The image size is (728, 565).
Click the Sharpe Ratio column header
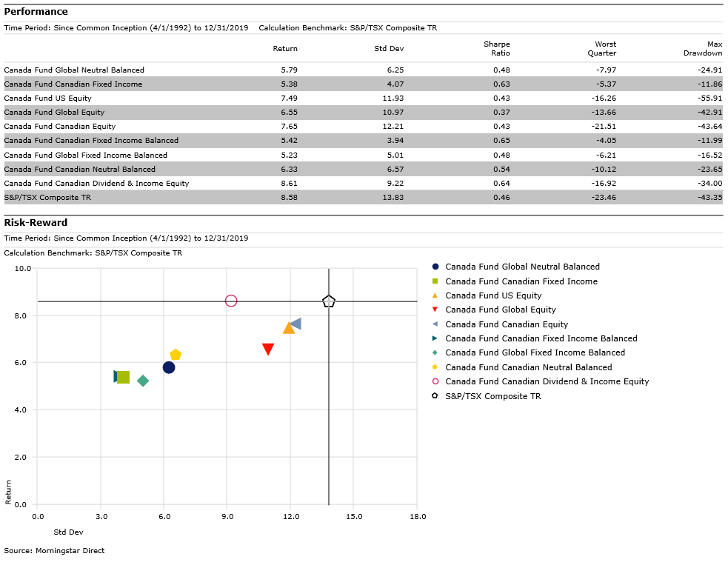point(496,49)
